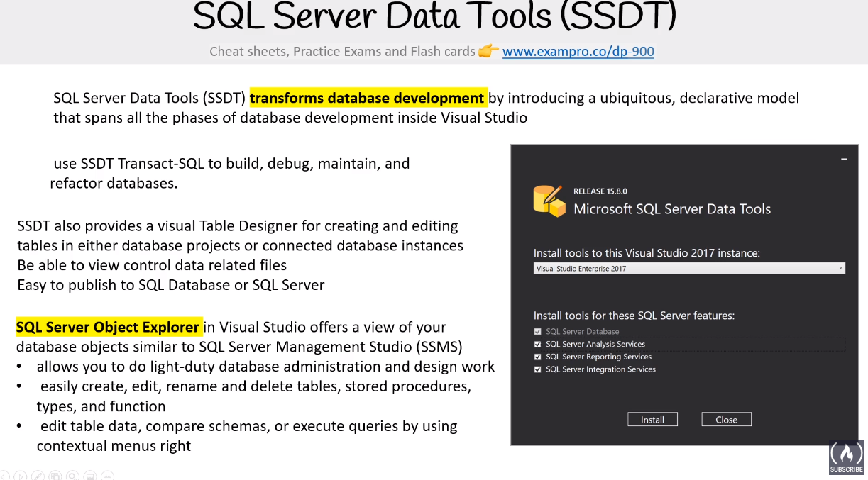
Task: Click the 'SQL Server Data Tools (SSDT)' slide title
Action: [x=434, y=16]
